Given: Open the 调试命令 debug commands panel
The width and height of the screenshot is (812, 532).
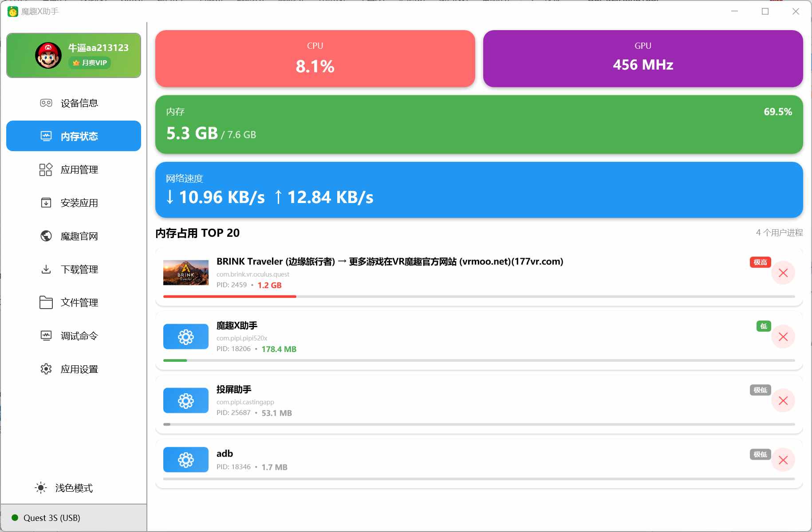Looking at the screenshot, I should (73, 336).
